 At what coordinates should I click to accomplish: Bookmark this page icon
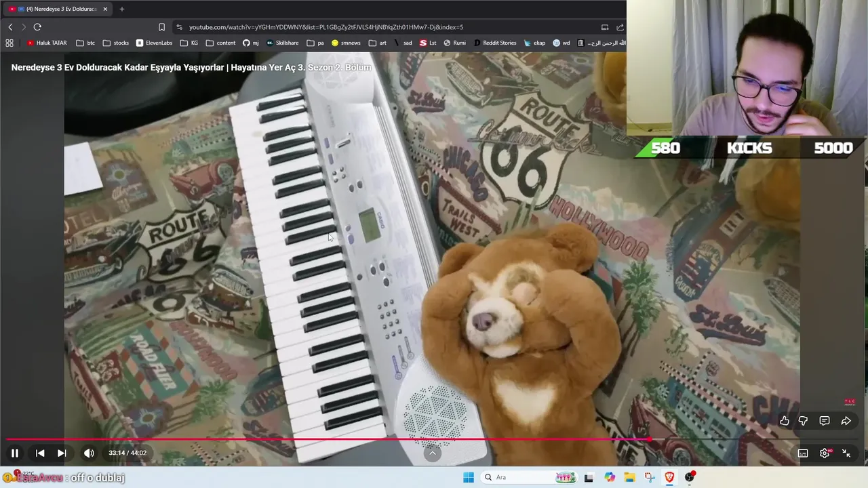161,27
